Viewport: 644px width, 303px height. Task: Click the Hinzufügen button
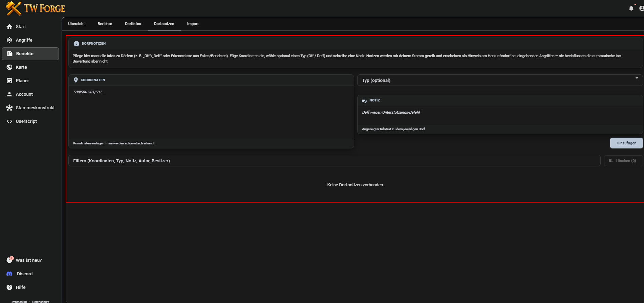point(626,143)
